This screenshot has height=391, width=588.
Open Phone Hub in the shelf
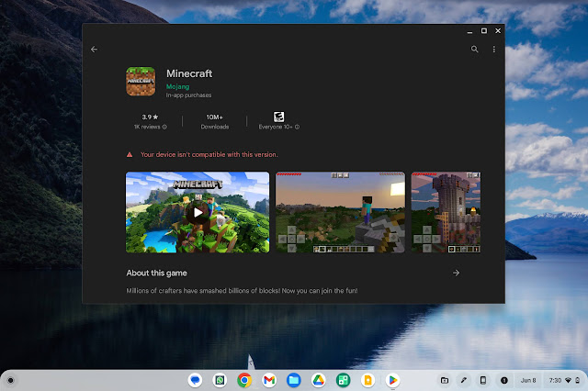tap(483, 381)
